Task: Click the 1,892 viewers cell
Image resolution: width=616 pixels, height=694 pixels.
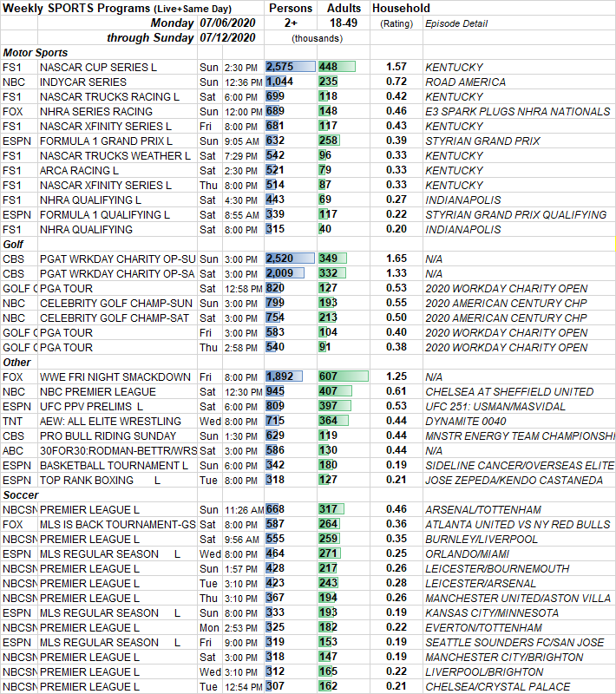Action: (x=291, y=376)
